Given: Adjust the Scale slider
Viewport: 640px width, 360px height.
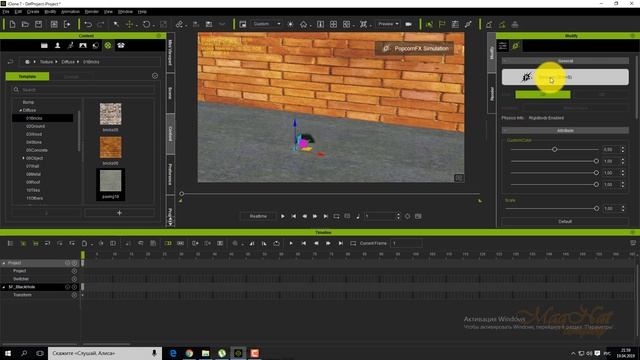Looking at the screenshot, I should click(x=552, y=209).
